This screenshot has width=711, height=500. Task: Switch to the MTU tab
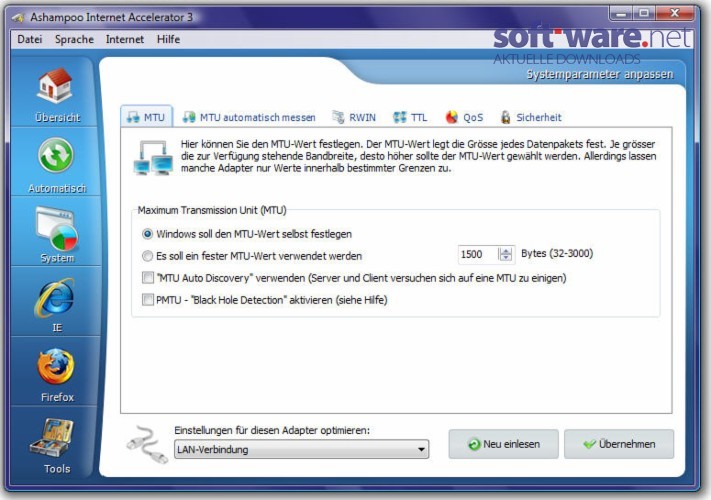point(146,117)
